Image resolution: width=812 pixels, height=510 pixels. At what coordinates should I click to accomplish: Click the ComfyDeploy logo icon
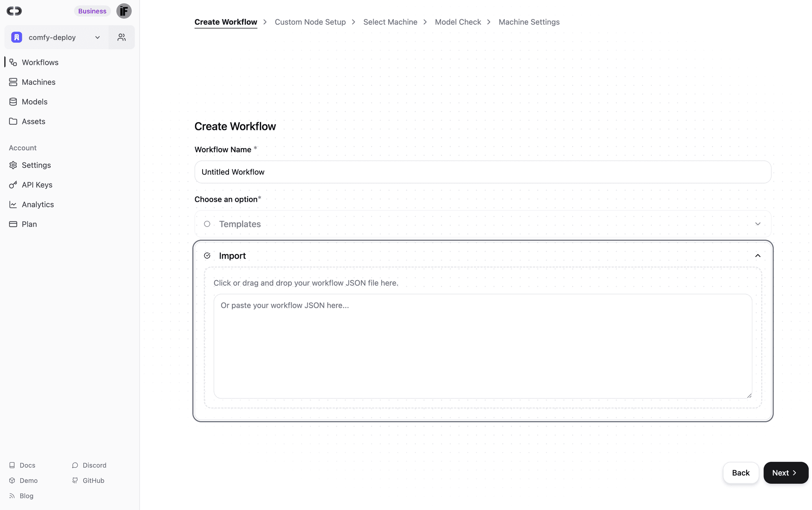click(14, 11)
